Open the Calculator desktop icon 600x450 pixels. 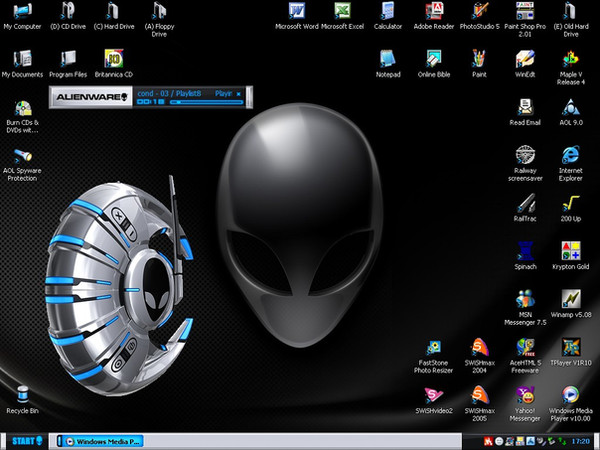(x=388, y=11)
